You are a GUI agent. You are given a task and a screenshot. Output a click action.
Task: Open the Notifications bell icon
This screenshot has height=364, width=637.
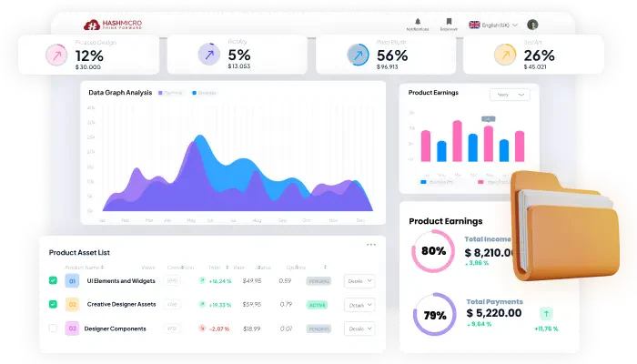point(418,22)
